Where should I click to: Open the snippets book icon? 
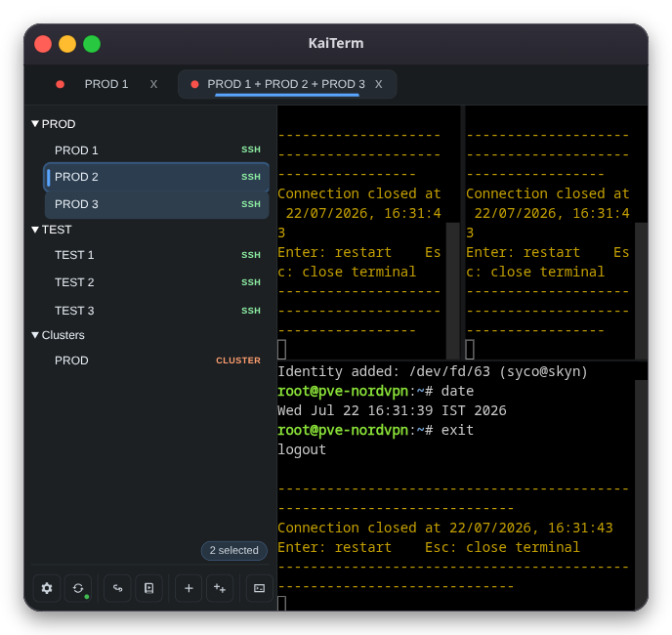click(x=148, y=588)
